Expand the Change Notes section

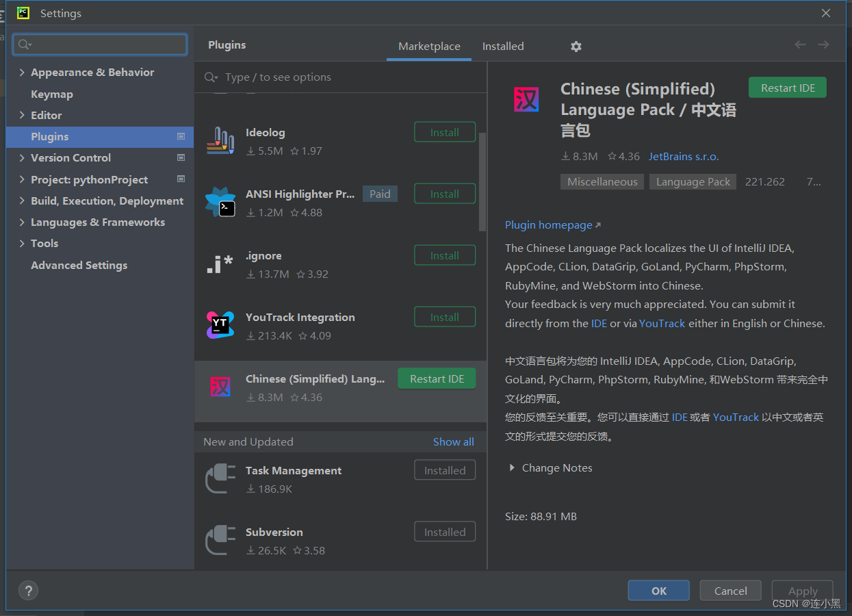click(512, 468)
